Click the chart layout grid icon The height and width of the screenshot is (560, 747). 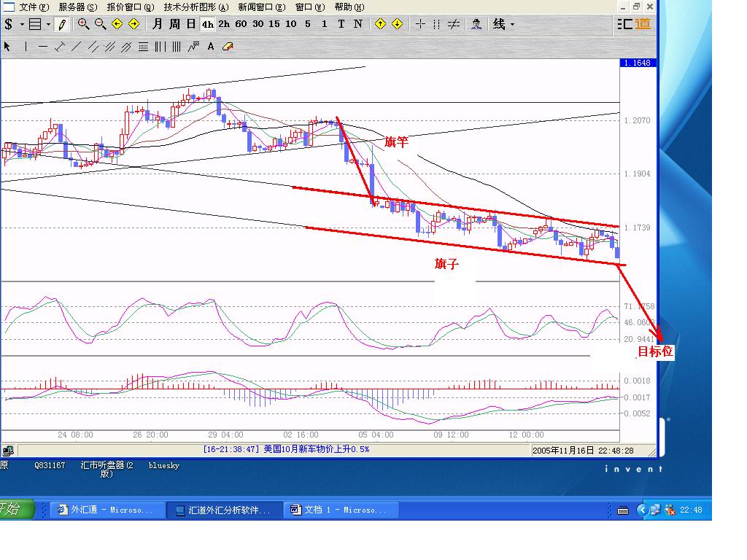[x=35, y=24]
